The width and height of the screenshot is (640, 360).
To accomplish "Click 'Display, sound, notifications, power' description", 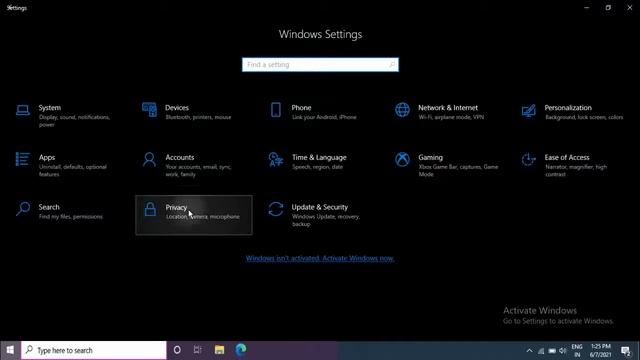I will [74, 121].
